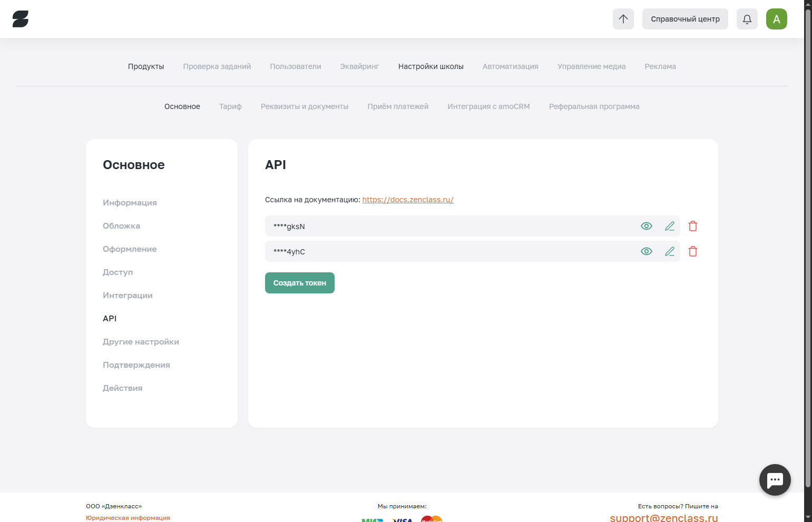
Task: Select Обложка in the sidebar
Action: (x=121, y=226)
